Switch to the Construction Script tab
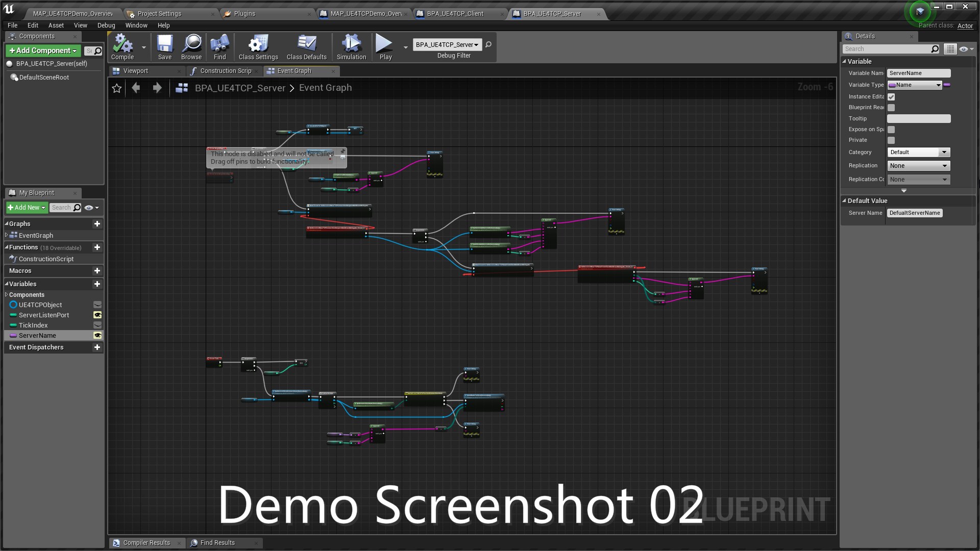Viewport: 980px width, 551px height. [225, 71]
